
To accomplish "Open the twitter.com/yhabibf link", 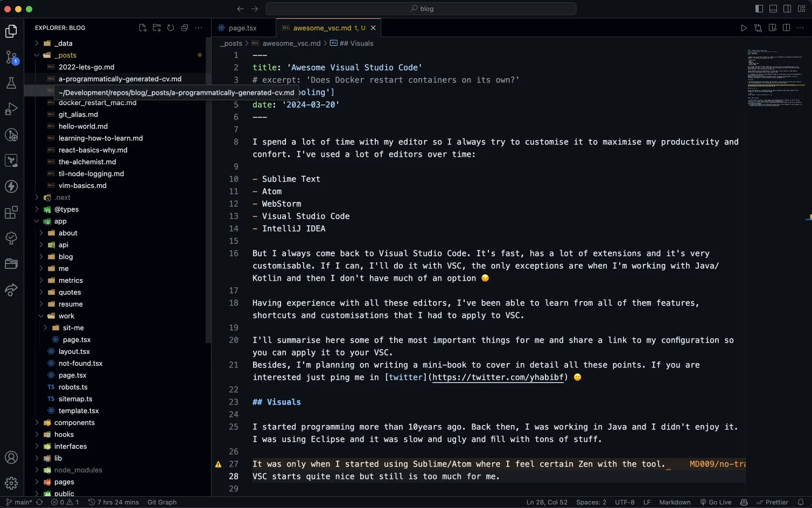I will 498,377.
